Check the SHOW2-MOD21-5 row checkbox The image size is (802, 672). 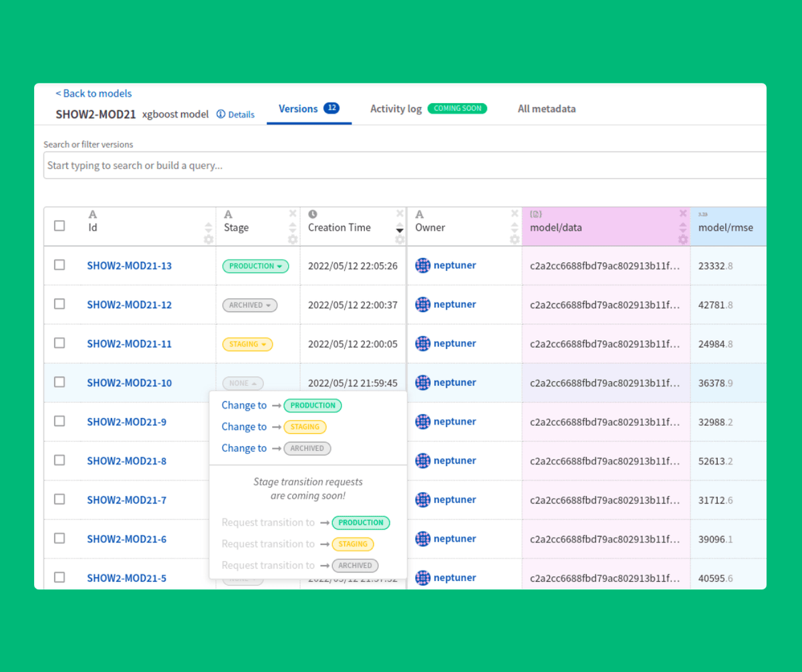[x=59, y=577]
